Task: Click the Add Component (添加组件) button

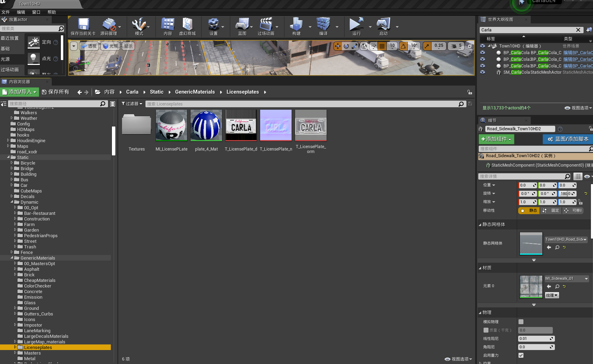Action: [496, 139]
